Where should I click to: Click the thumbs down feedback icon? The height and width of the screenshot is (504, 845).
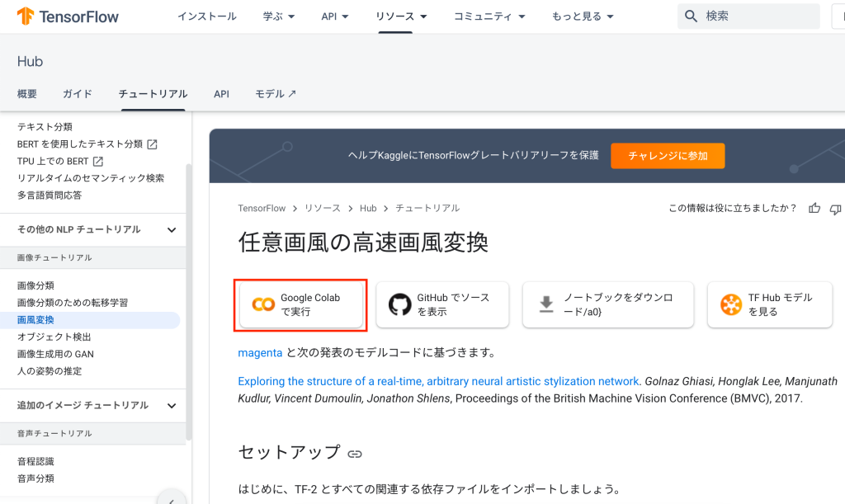835,209
